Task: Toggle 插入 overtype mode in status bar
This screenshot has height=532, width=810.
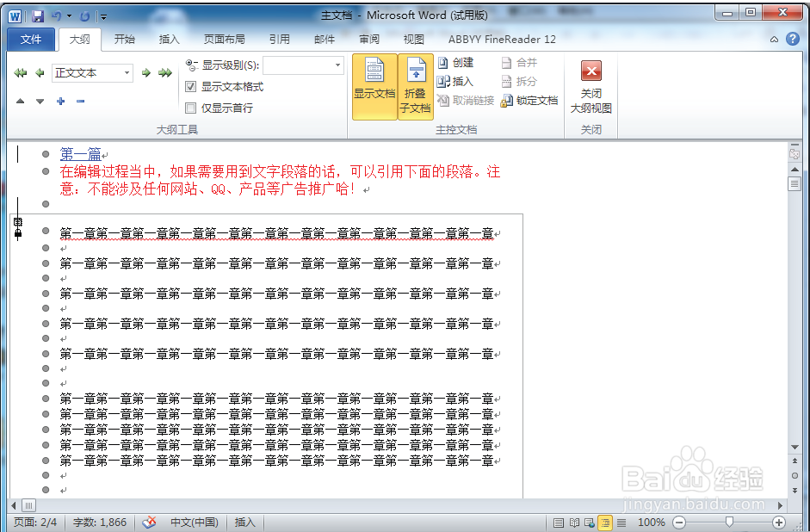Action: pos(244,523)
